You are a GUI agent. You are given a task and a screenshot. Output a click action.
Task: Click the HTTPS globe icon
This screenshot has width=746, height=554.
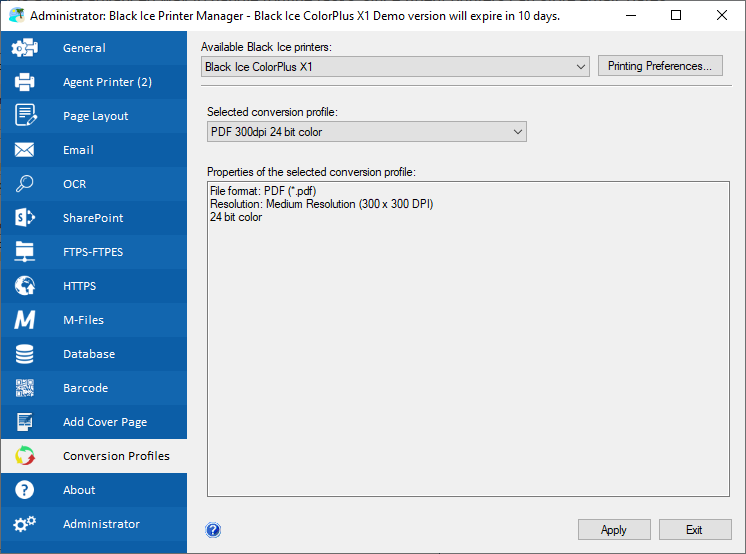point(25,286)
